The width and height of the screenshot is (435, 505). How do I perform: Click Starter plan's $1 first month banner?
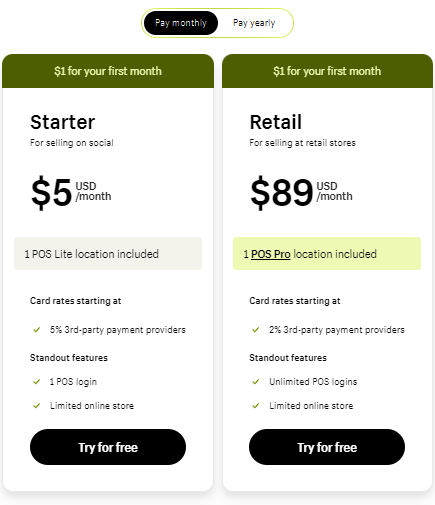point(108,71)
